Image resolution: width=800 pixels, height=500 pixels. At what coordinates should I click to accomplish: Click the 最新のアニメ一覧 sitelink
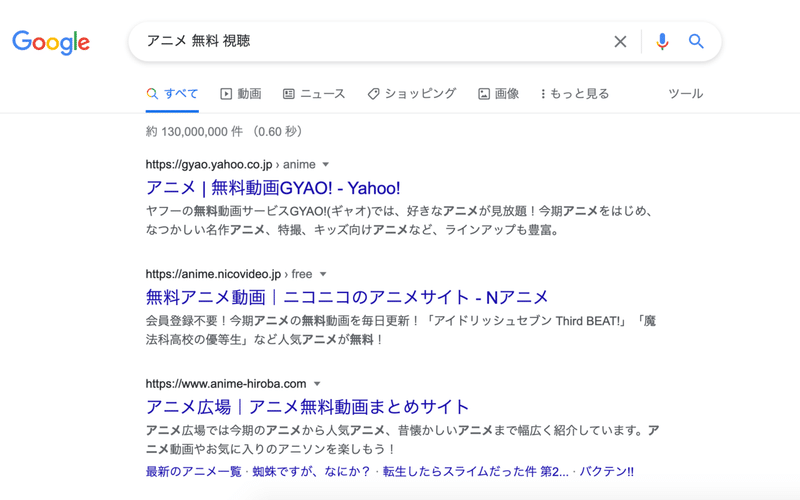(193, 471)
